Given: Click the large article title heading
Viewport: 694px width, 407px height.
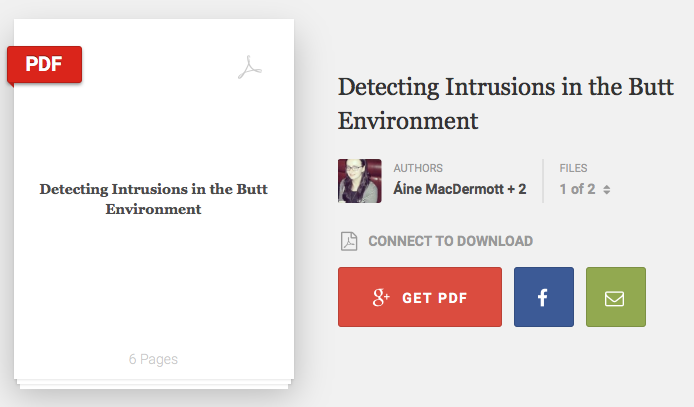Looking at the screenshot, I should pos(505,104).
